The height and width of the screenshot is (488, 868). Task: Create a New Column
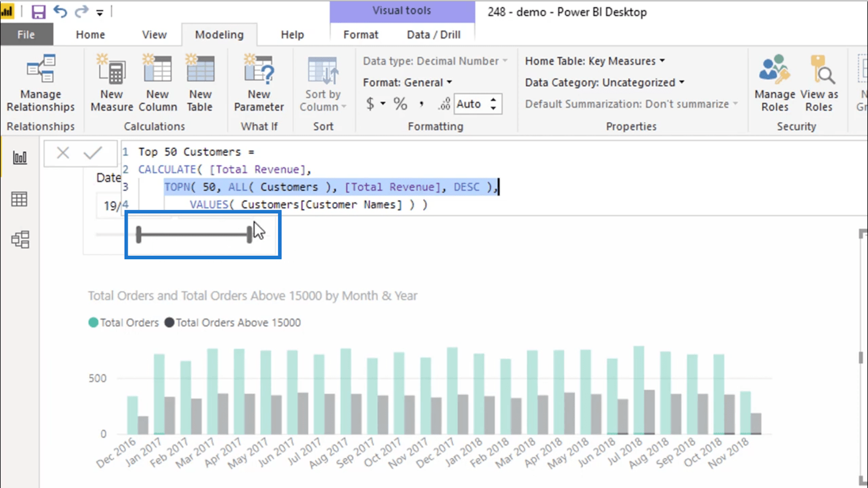157,83
